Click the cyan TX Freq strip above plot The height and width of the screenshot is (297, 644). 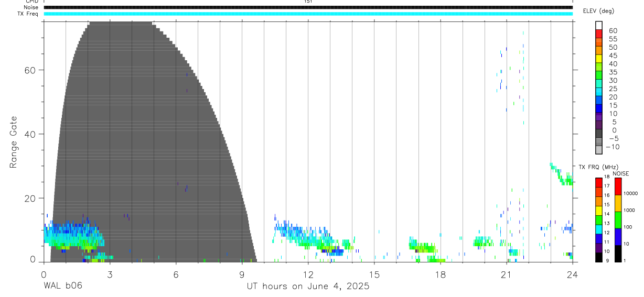tap(308, 14)
